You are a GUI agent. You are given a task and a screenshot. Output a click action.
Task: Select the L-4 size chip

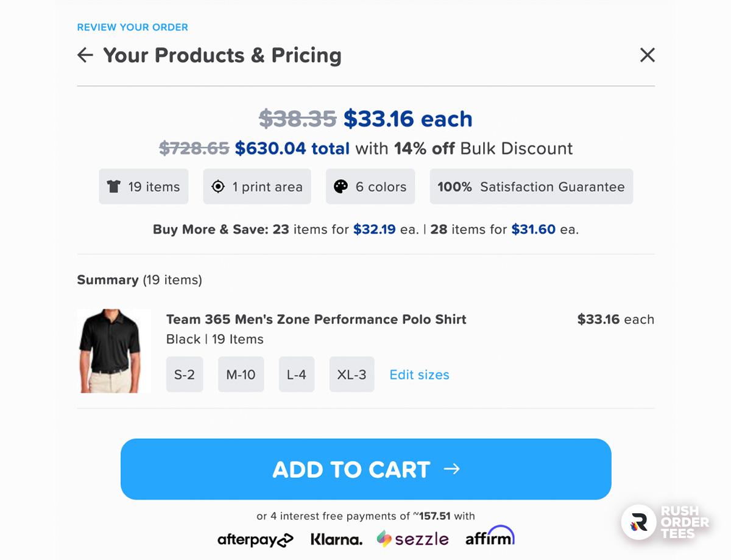pyautogui.click(x=297, y=375)
